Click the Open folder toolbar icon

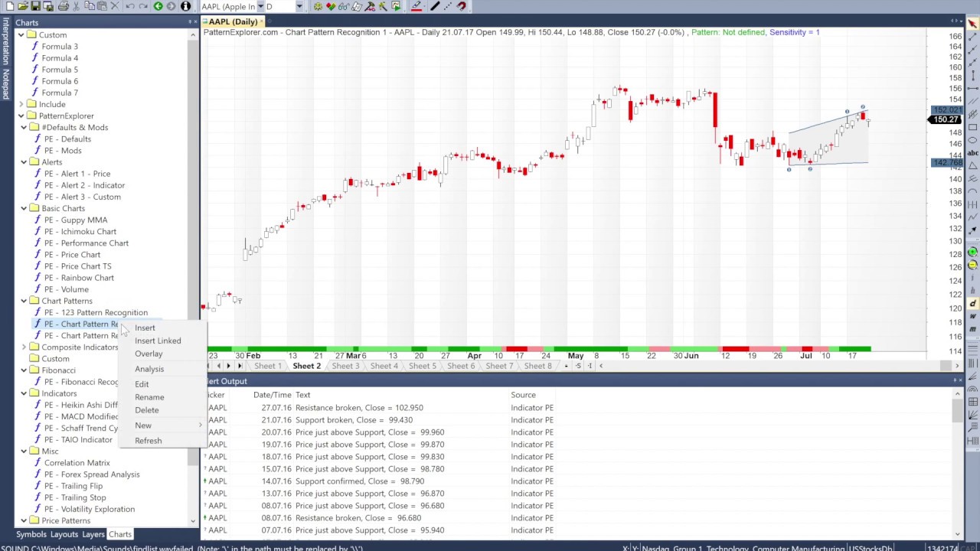coord(23,6)
